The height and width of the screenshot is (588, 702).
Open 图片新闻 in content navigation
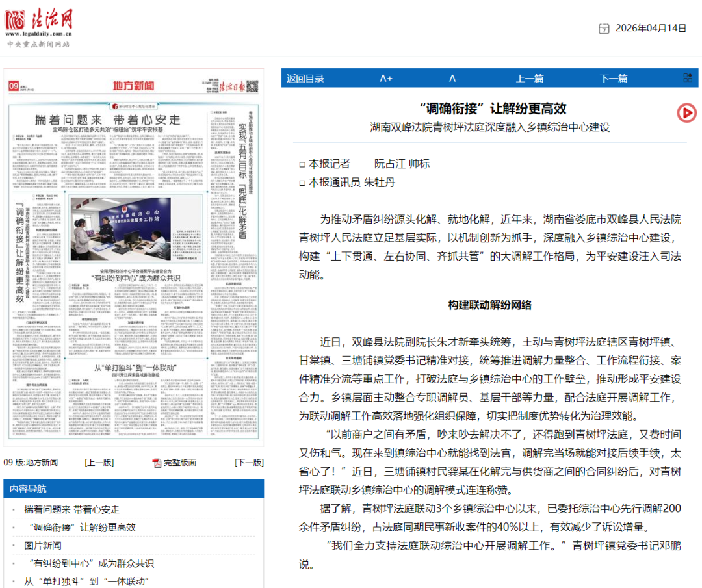tap(43, 545)
